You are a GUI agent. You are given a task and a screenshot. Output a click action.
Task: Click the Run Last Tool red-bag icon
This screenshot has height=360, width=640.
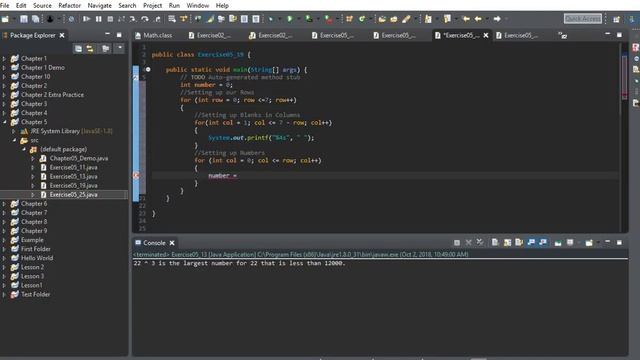[329, 19]
